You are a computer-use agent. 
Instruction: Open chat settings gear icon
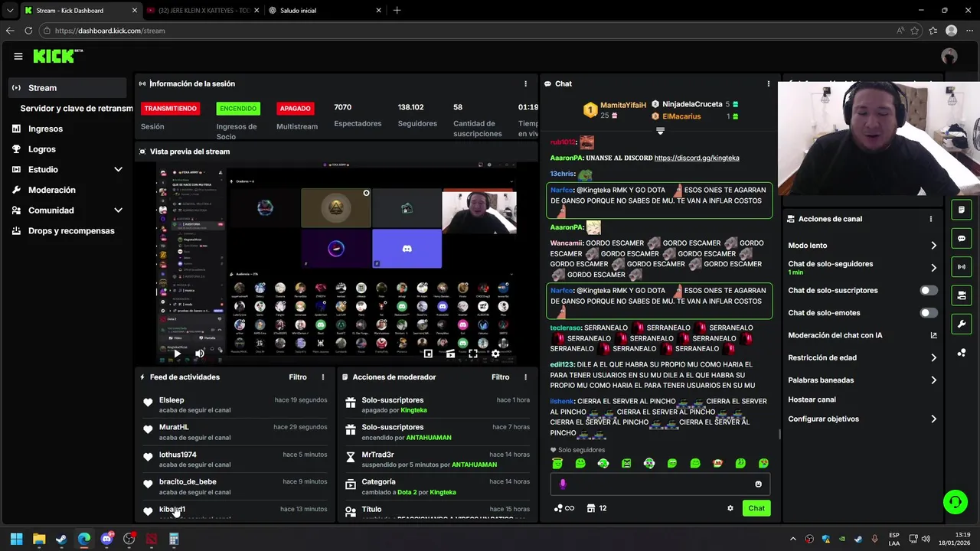coord(730,508)
